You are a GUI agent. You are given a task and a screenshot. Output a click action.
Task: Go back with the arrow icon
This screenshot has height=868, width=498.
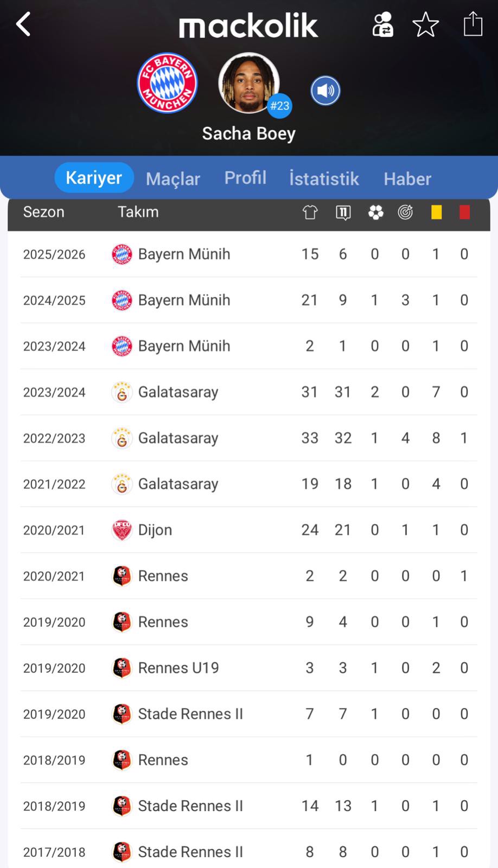[23, 24]
